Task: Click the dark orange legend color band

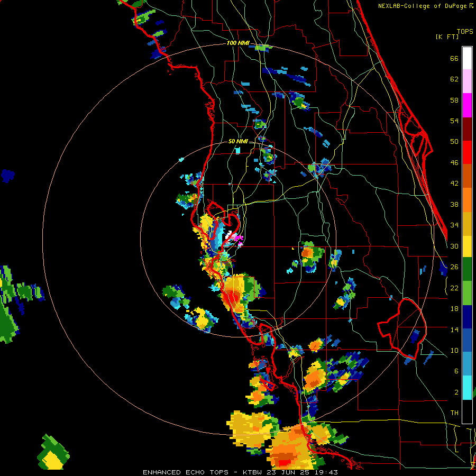Action: [467, 176]
